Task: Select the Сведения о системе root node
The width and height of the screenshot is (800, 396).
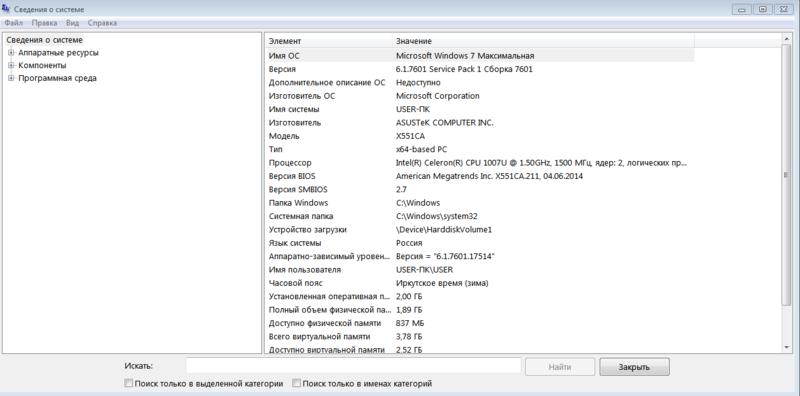Action: 44,40
